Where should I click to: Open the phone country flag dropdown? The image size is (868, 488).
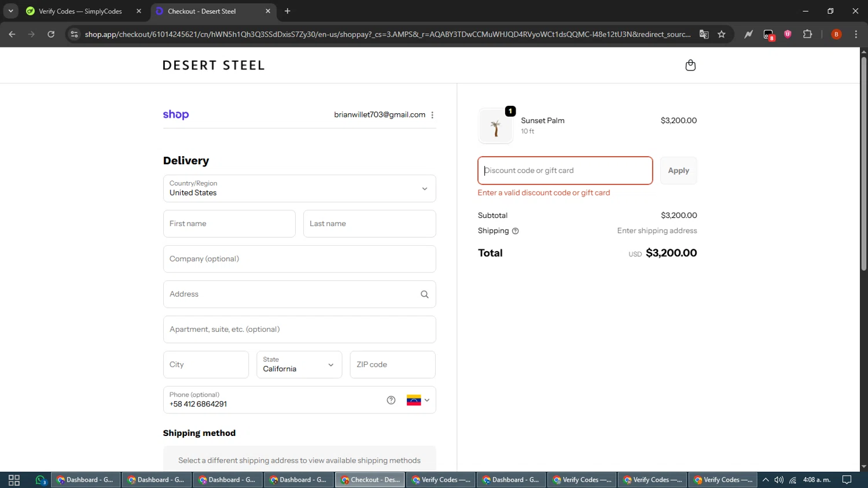(418, 400)
